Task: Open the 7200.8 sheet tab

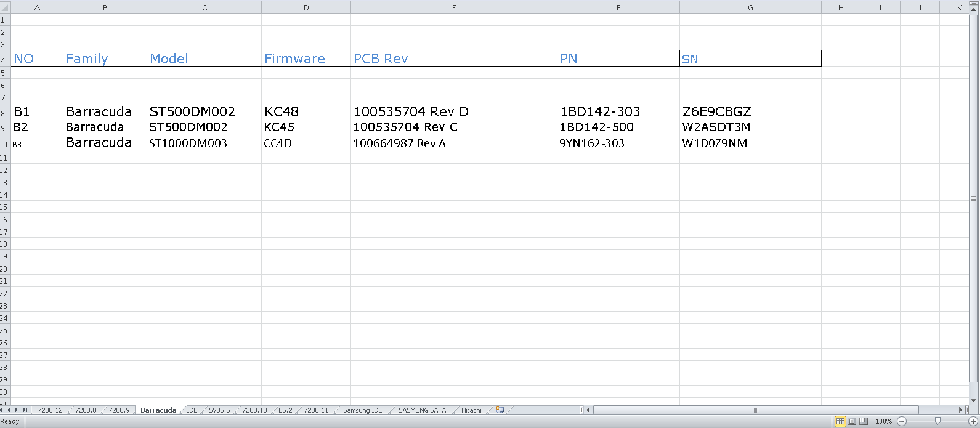Action: coord(86,410)
